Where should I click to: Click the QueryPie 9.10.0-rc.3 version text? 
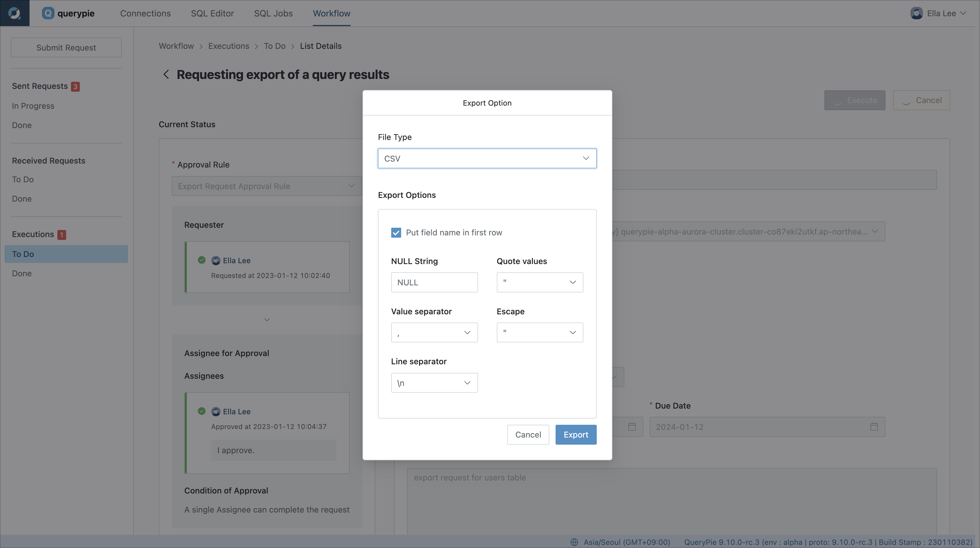tap(828, 542)
